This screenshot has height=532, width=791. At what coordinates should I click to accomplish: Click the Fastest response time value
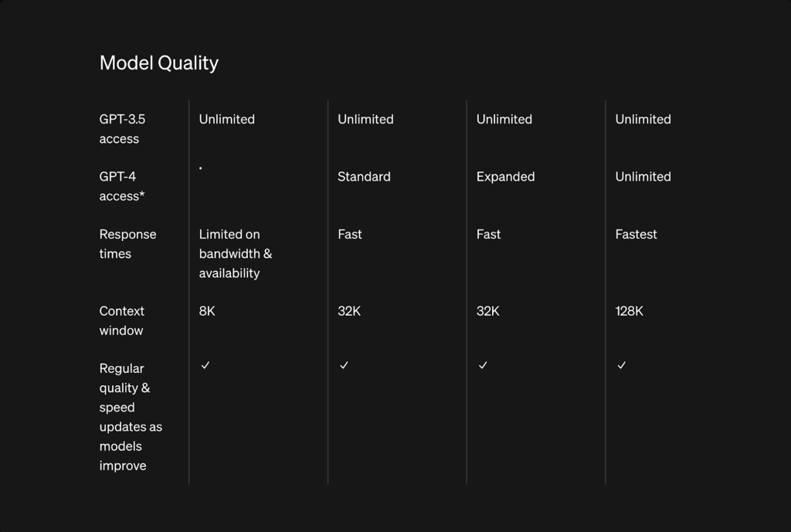636,234
